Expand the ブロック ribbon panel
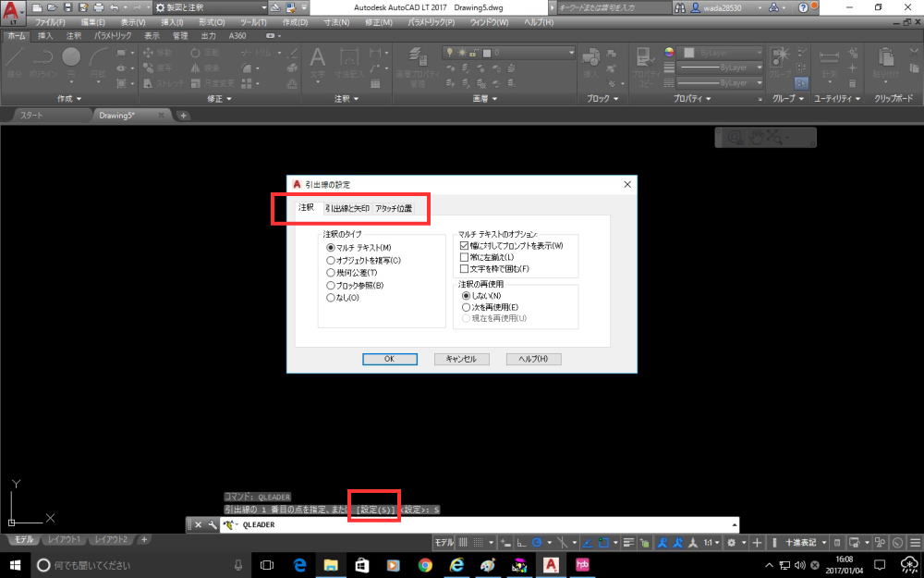The height and width of the screenshot is (578, 924). click(x=602, y=99)
